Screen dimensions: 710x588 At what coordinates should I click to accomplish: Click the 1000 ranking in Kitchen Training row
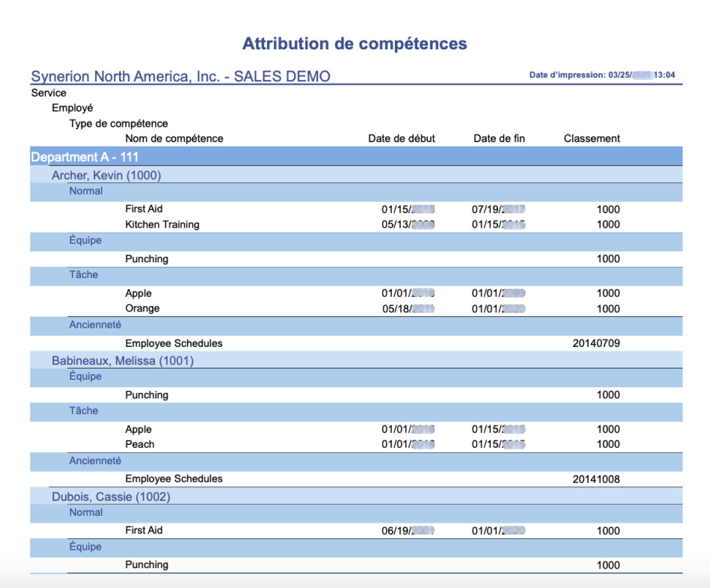(x=608, y=225)
